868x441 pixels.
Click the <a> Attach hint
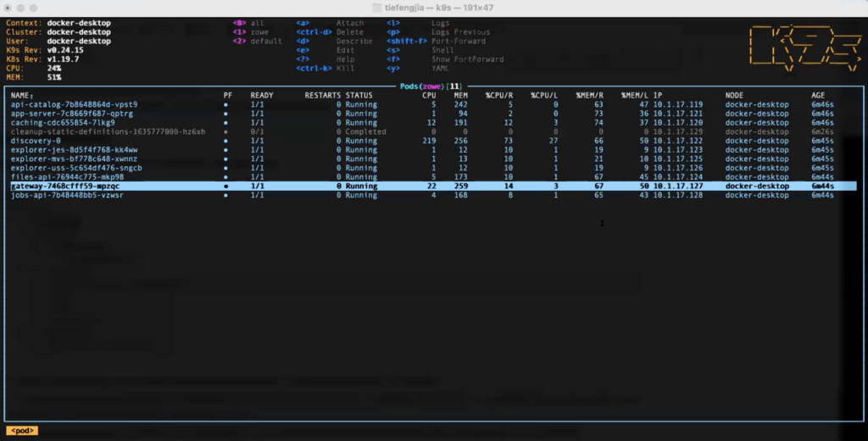(330, 23)
